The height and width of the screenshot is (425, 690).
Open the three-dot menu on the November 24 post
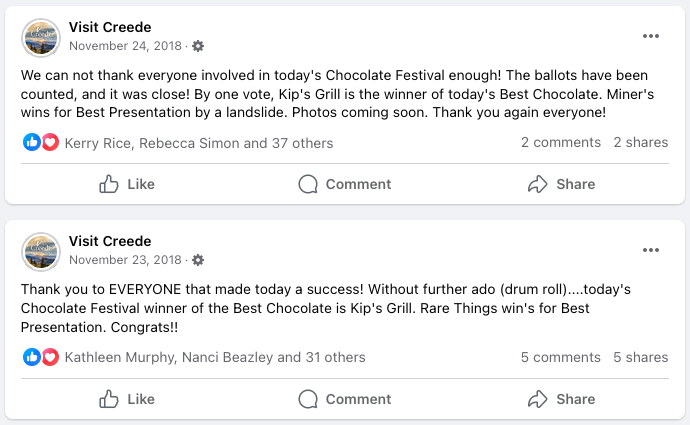tap(650, 36)
